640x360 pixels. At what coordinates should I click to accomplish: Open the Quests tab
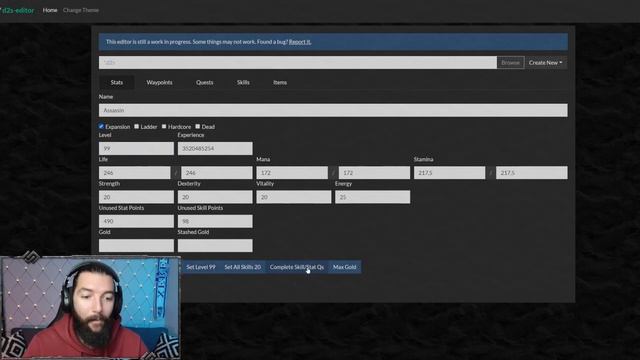click(204, 82)
